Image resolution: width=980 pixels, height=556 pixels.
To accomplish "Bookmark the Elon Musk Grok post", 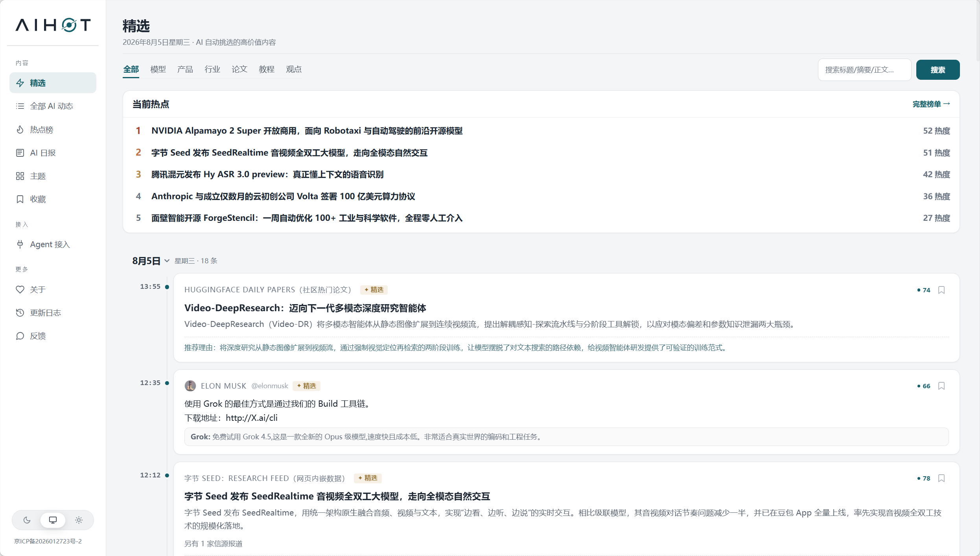I will [941, 386].
